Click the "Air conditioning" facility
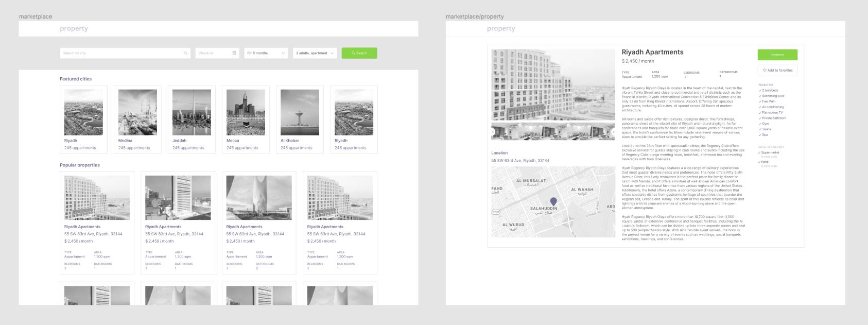The image size is (868, 325). click(x=771, y=107)
